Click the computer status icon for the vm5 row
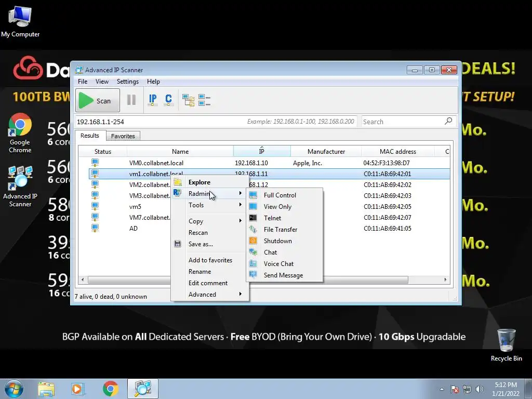532x399 pixels. [x=95, y=206]
